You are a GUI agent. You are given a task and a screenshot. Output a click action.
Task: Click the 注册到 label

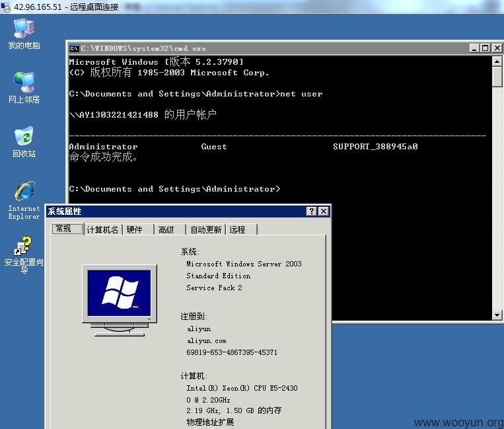tap(194, 317)
